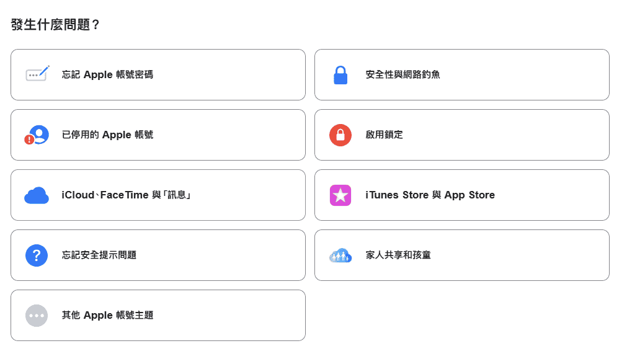Click the red Activation Lock icon
The height and width of the screenshot is (364, 627).
point(340,135)
